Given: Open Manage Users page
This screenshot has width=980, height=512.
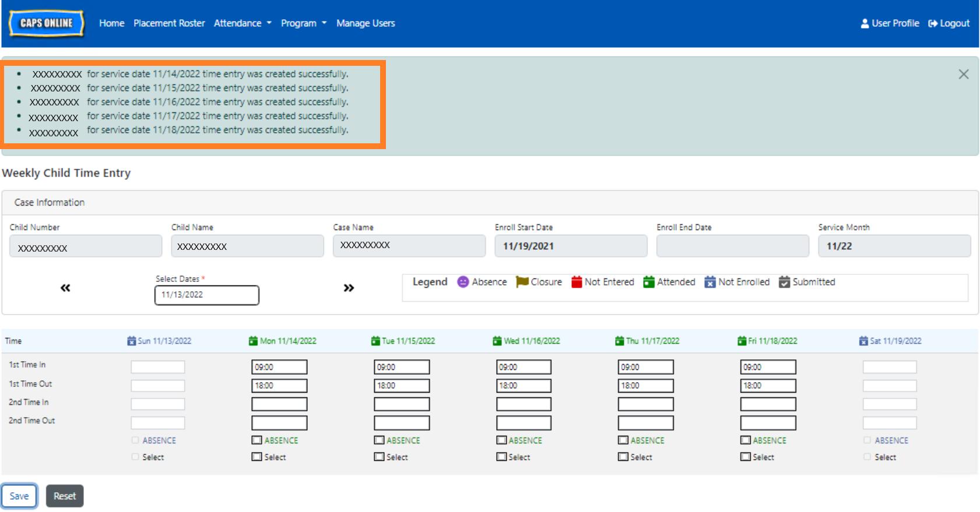Looking at the screenshot, I should (x=366, y=23).
